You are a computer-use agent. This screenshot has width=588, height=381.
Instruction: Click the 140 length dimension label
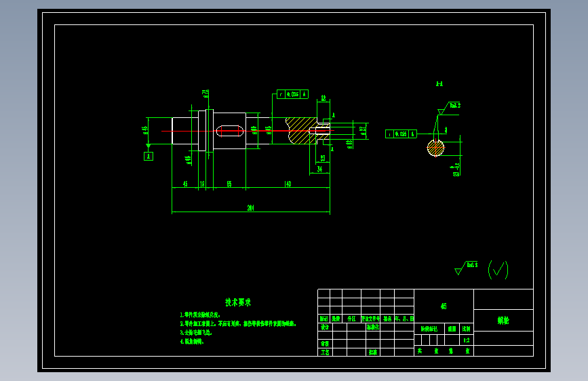(x=288, y=184)
